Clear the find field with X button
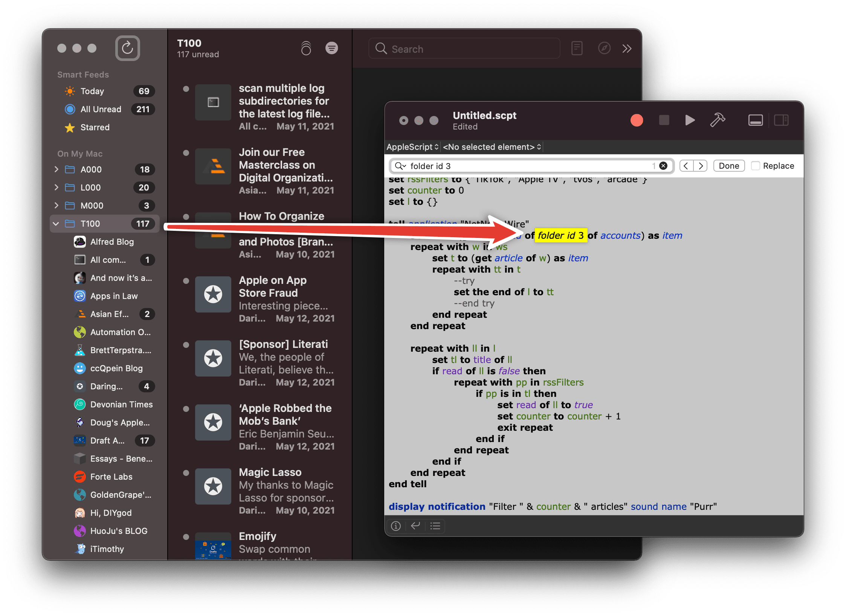 click(x=663, y=166)
